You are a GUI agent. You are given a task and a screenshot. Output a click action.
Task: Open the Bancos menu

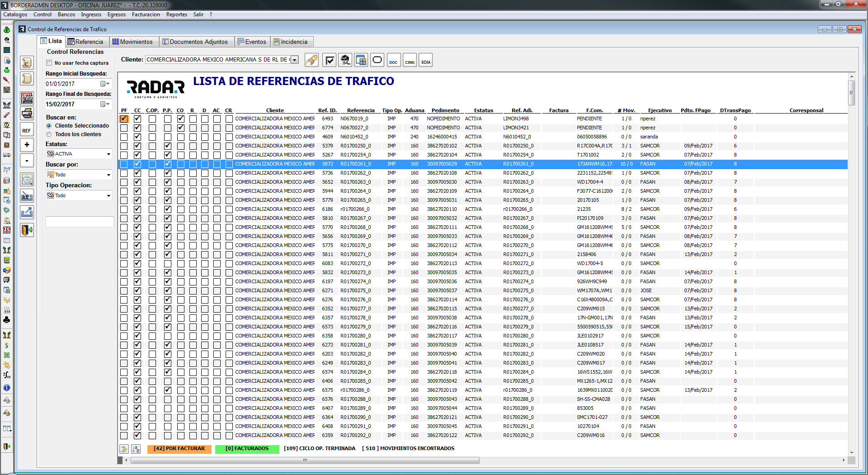click(66, 14)
